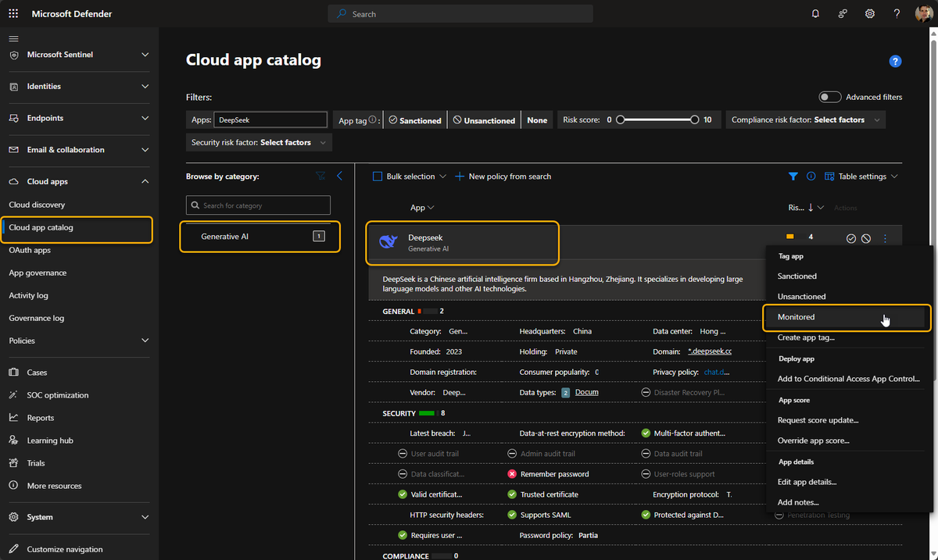The height and width of the screenshot is (560, 938).
Task: Click the Cases icon in sidebar
Action: coord(14,373)
